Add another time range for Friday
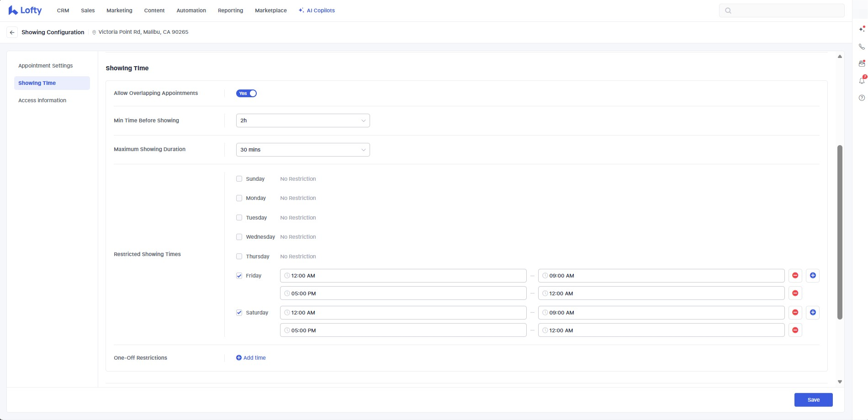The image size is (868, 420). tap(812, 275)
